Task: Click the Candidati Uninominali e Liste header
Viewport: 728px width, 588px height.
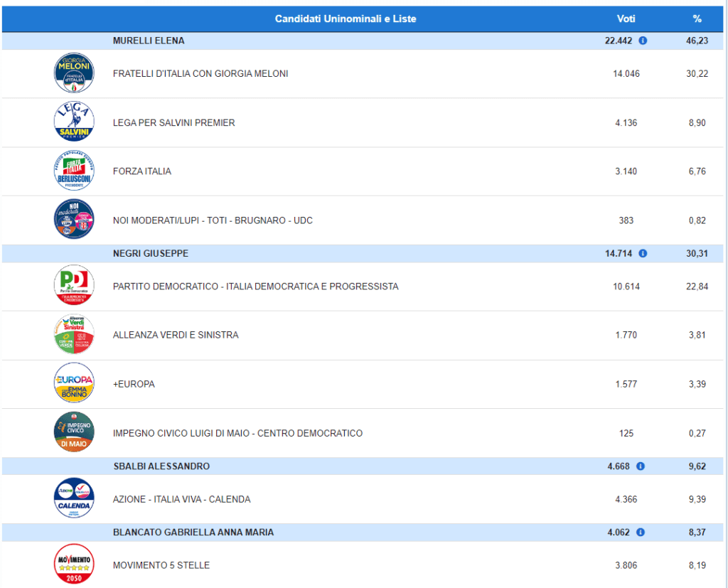Action: point(346,19)
